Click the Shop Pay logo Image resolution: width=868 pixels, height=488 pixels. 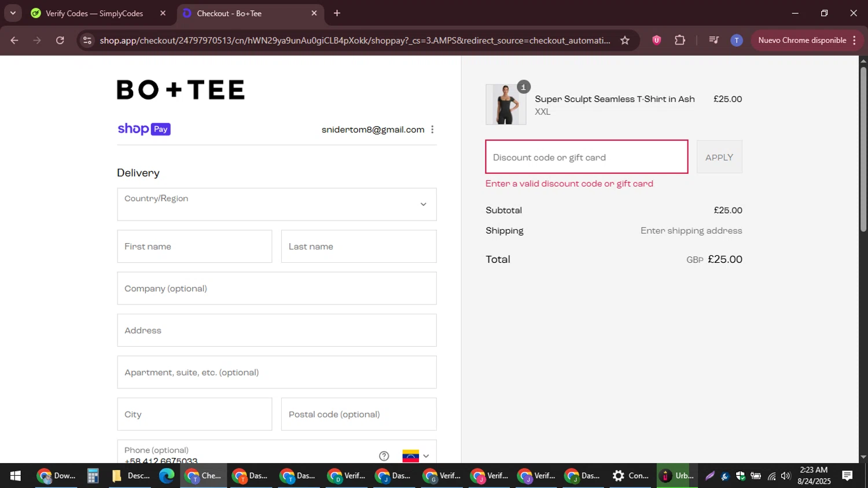click(x=144, y=129)
